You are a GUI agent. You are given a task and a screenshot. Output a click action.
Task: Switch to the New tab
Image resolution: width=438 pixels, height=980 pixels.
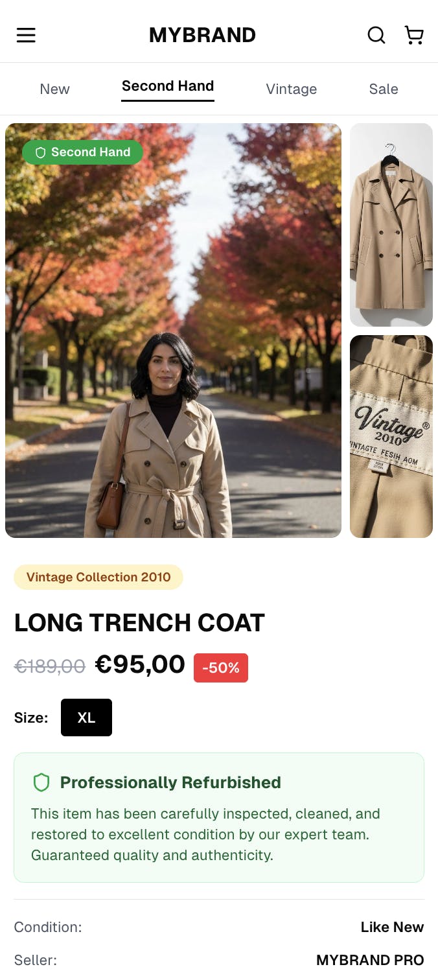54,89
